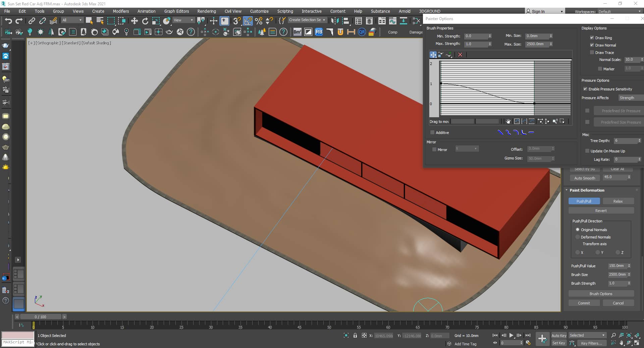Open the Pressure Affects Strength dropdown

pyautogui.click(x=630, y=98)
